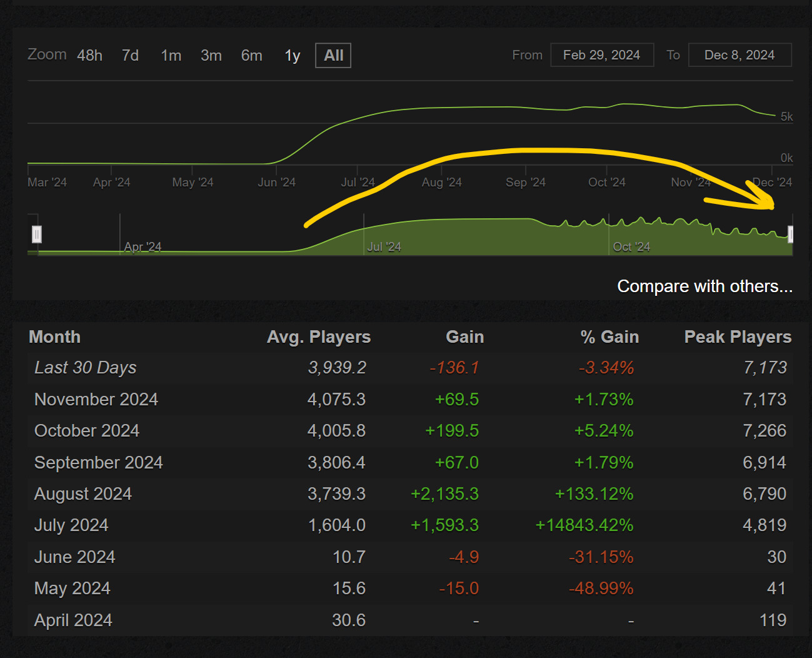
Task: Switch zoom to 6m
Action: pos(251,56)
